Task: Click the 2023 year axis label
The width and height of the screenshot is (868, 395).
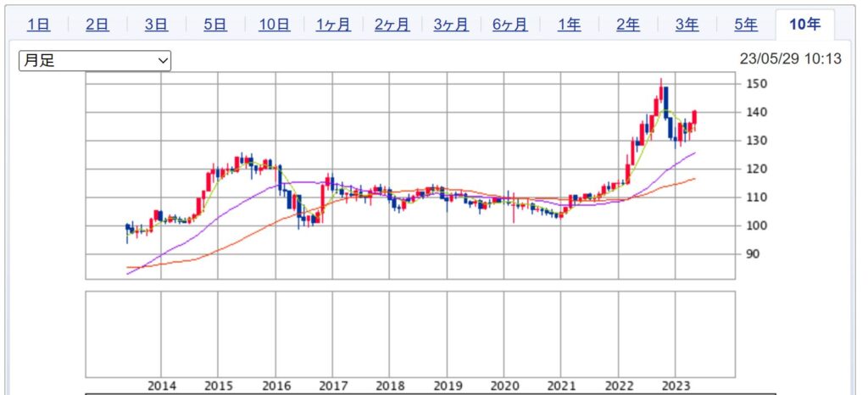Action: pyautogui.click(x=676, y=387)
